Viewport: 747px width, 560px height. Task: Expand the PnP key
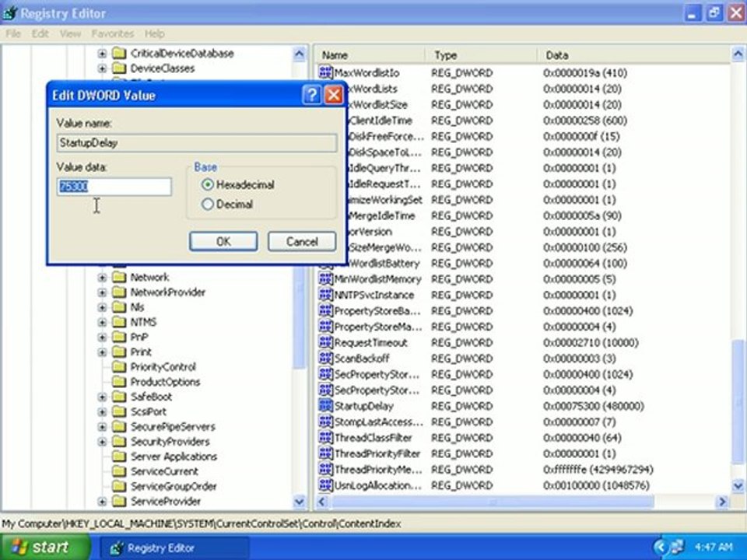[x=102, y=337]
